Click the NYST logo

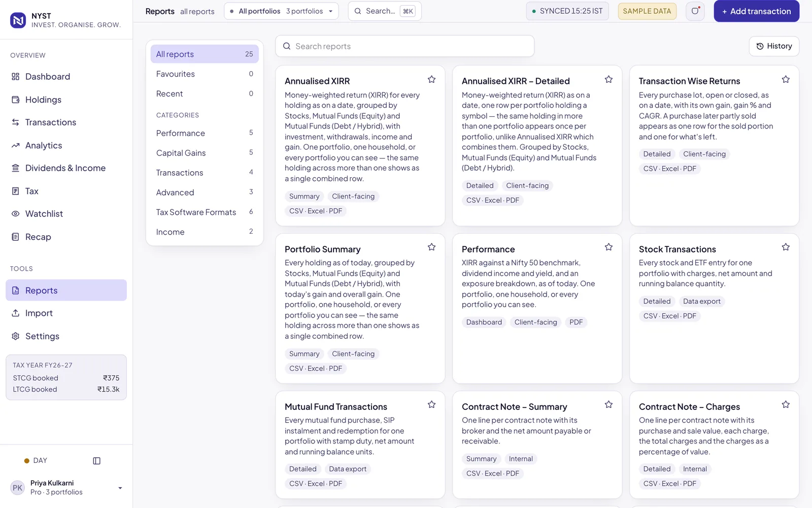[18, 20]
